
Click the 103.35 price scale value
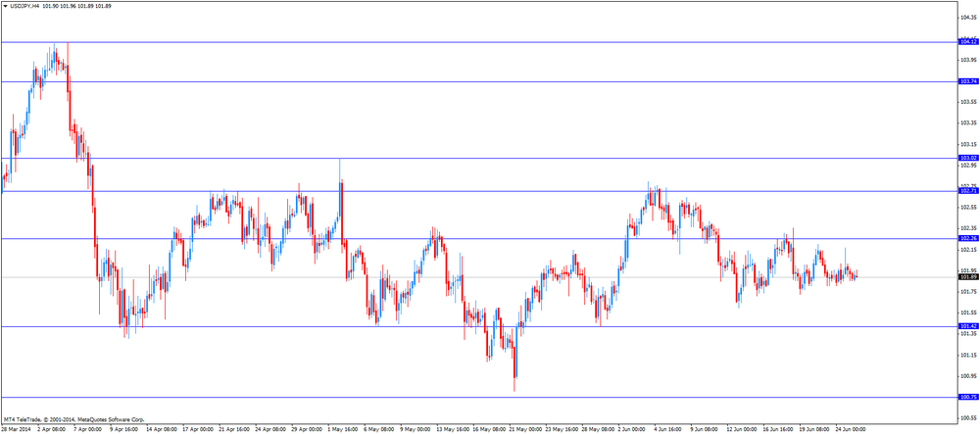(968, 123)
